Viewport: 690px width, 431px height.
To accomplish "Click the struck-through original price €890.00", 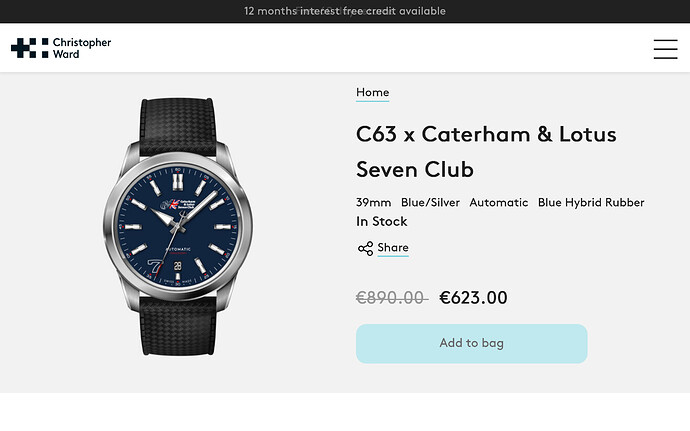I will point(392,298).
